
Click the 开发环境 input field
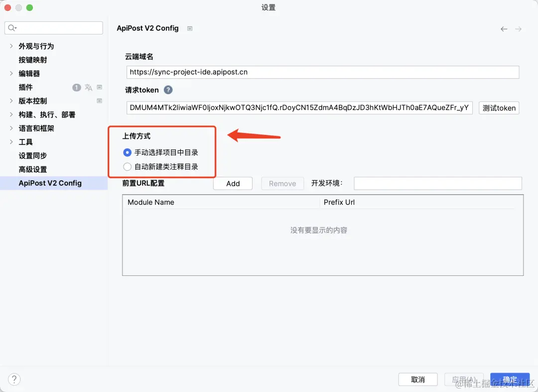click(x=437, y=183)
